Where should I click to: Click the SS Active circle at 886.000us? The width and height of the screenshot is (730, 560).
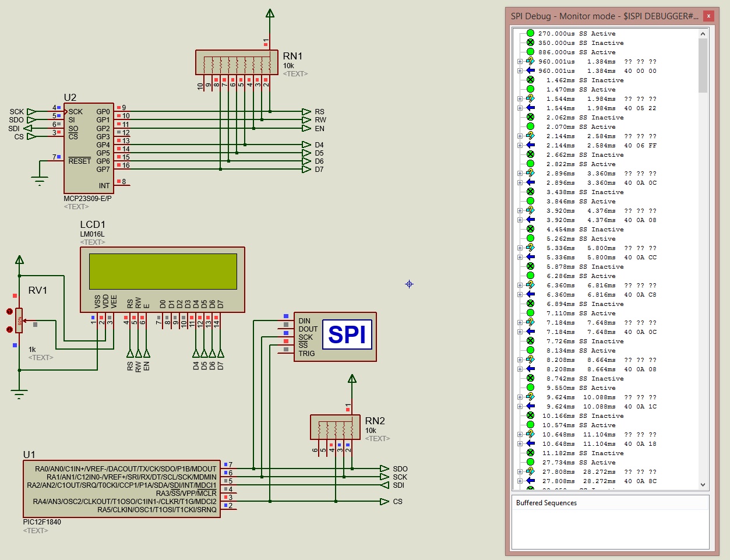click(x=530, y=52)
